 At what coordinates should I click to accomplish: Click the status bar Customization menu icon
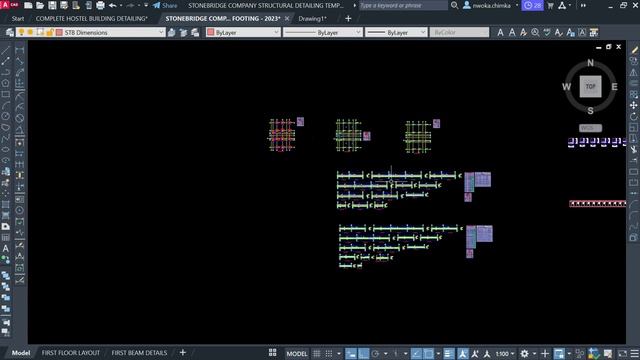pyautogui.click(x=634, y=353)
